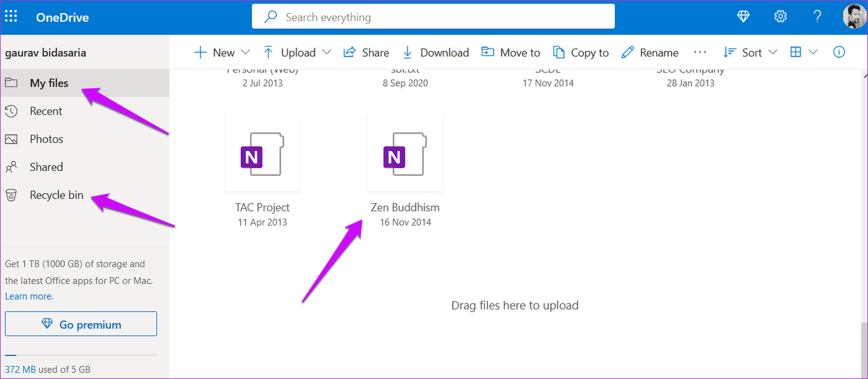Click the 28 Jan 2013 date text
The image size is (868, 379).
pos(691,83)
